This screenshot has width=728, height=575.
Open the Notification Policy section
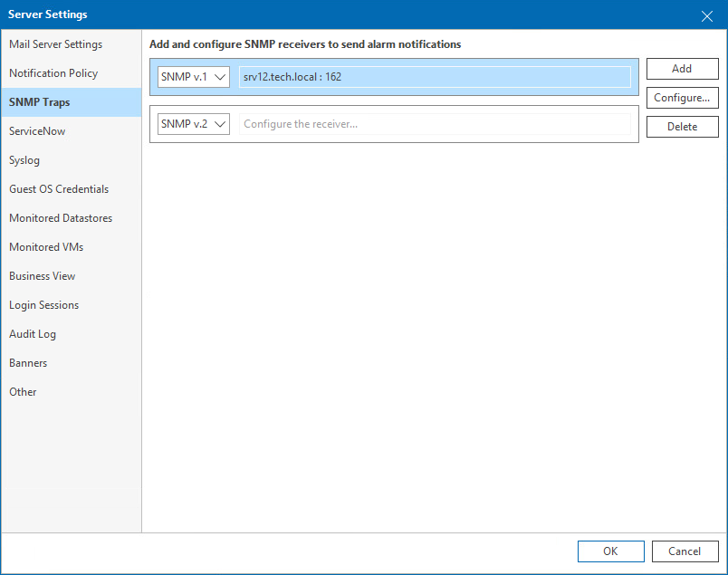point(52,72)
